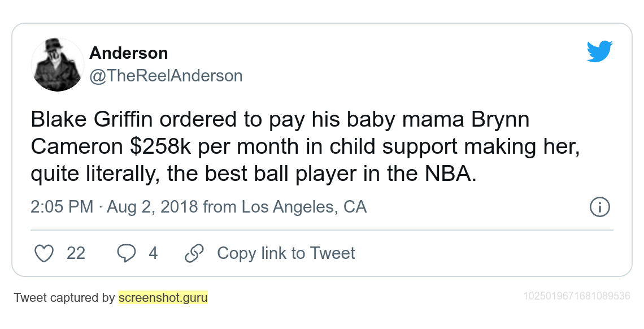Open Anderson's profile avatar picture
Viewport: 644px width, 329px height.
click(58, 64)
